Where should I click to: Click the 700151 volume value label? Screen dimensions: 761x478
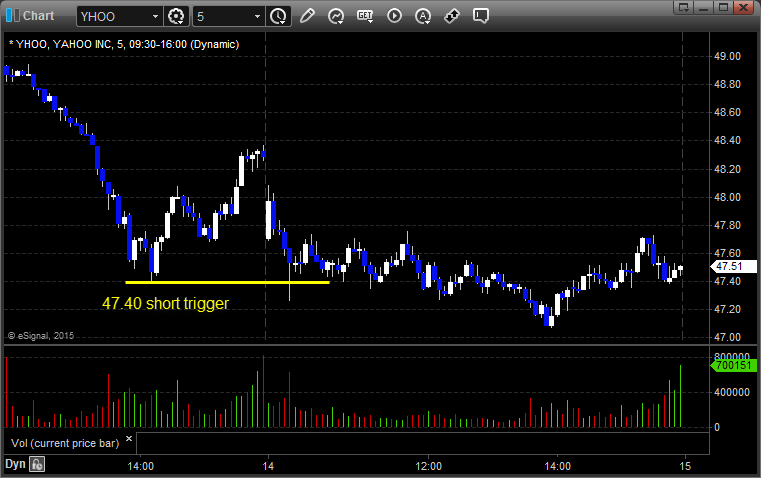tap(733, 365)
